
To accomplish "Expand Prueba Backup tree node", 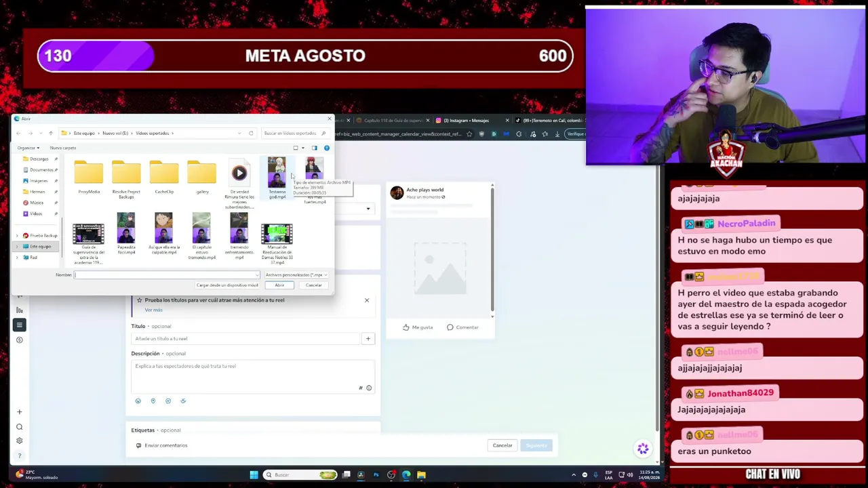I will (17, 235).
